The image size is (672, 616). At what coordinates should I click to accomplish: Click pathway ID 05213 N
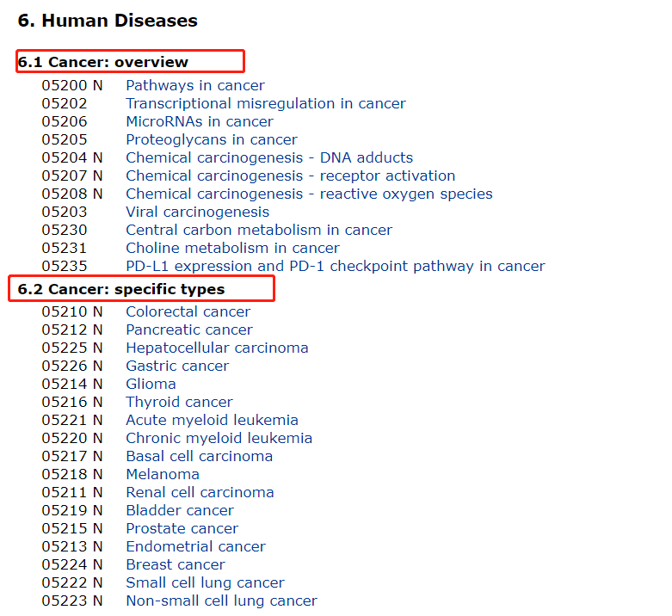pyautogui.click(x=72, y=546)
